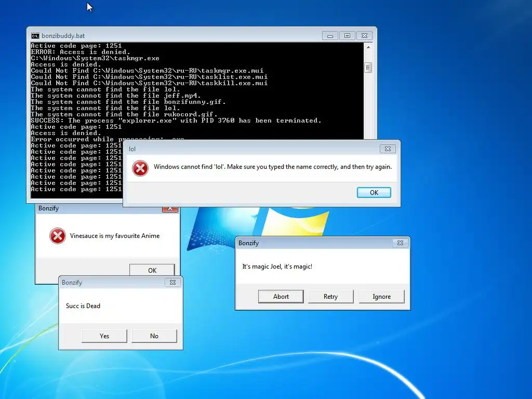Click the 'lol' dialog title text
This screenshot has width=532, height=399.
[x=132, y=149]
